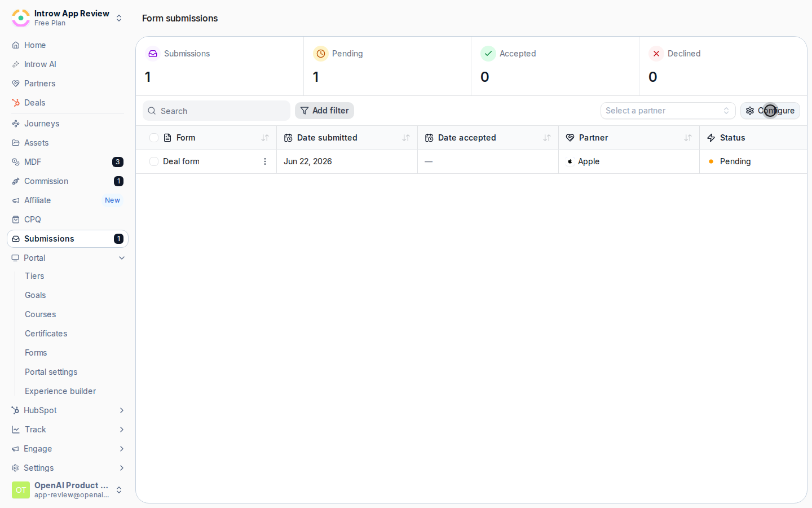Click the Add filter button

coord(324,111)
